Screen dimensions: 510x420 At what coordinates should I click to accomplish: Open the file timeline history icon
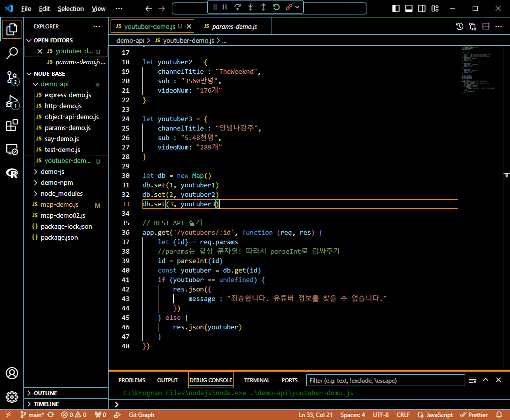click(460, 26)
